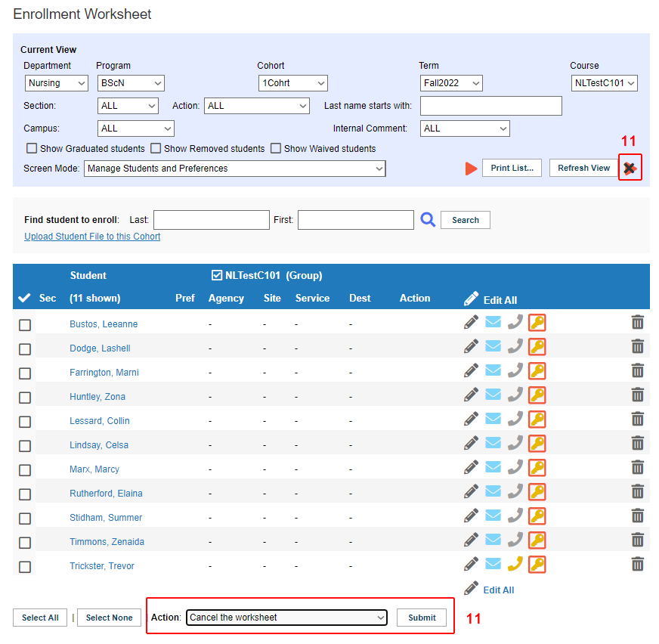Open the Screen Mode dropdown

pyautogui.click(x=234, y=169)
